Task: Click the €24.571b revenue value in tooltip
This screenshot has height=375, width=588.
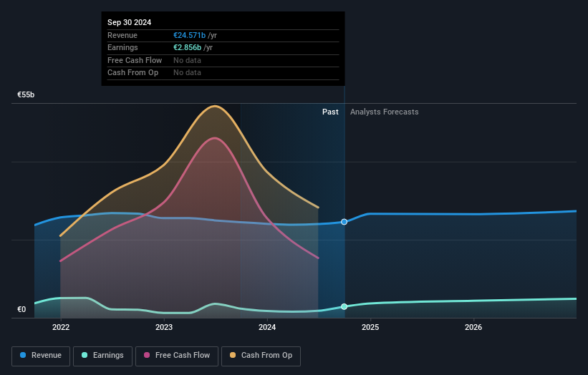Action: (x=189, y=35)
